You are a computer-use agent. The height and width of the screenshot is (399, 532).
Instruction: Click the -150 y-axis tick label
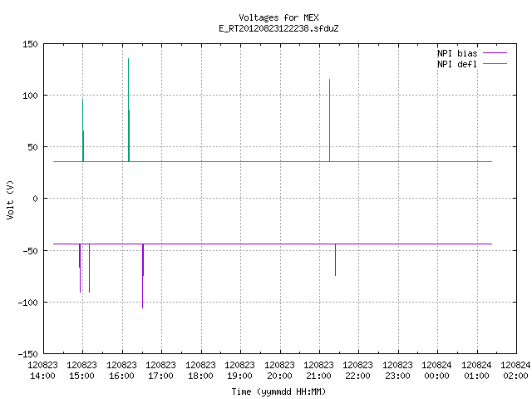coord(27,354)
